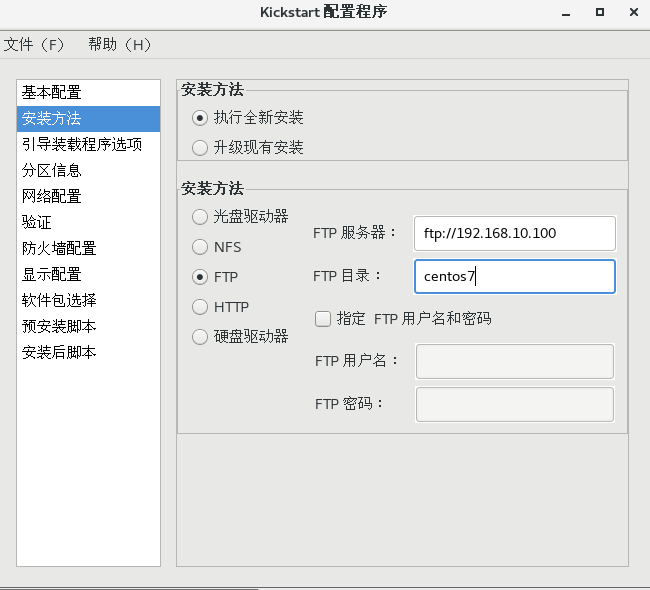
Task: Switch to 显示配置 section
Action: 88,274
